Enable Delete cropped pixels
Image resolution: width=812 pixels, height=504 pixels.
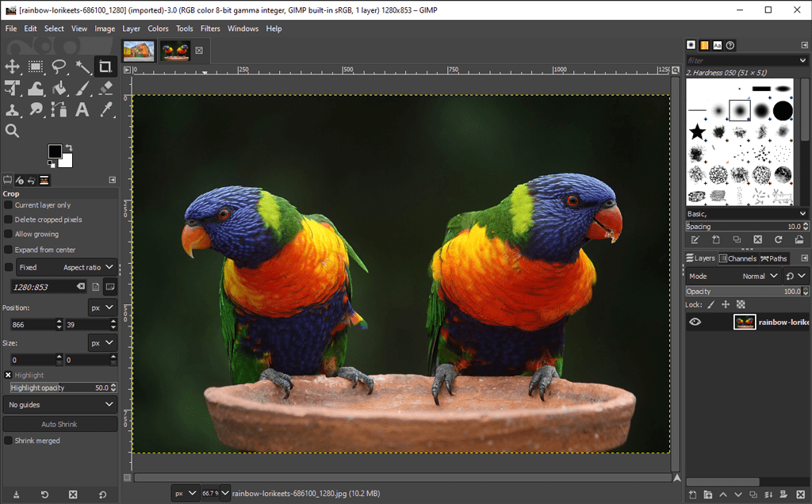pyautogui.click(x=8, y=220)
